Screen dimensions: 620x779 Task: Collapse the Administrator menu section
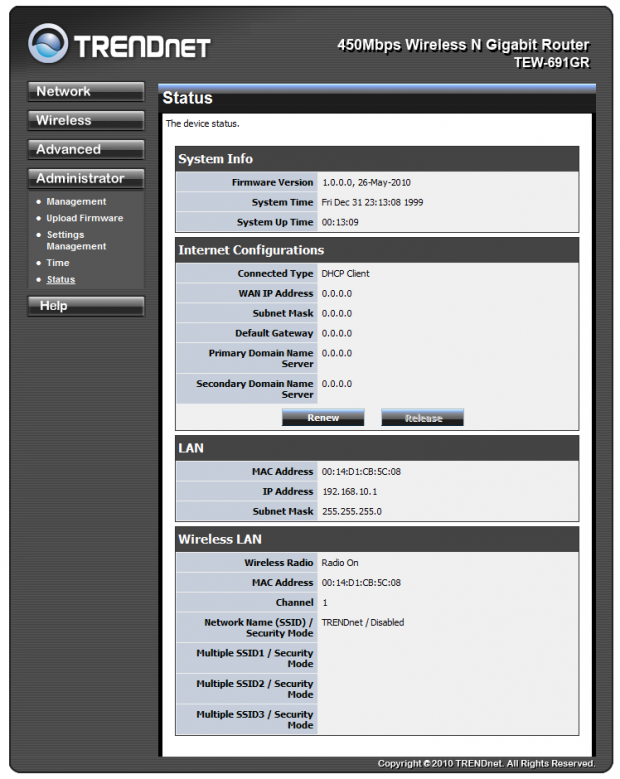click(85, 179)
